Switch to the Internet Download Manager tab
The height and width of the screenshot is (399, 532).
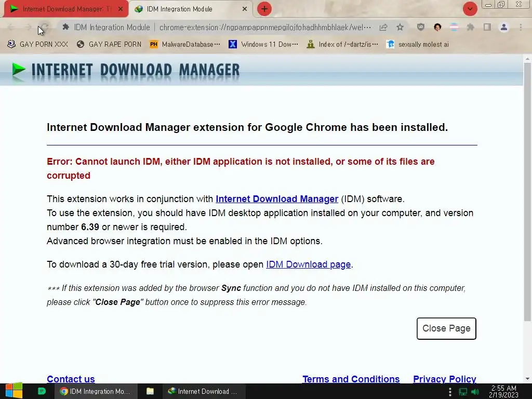[x=66, y=9]
